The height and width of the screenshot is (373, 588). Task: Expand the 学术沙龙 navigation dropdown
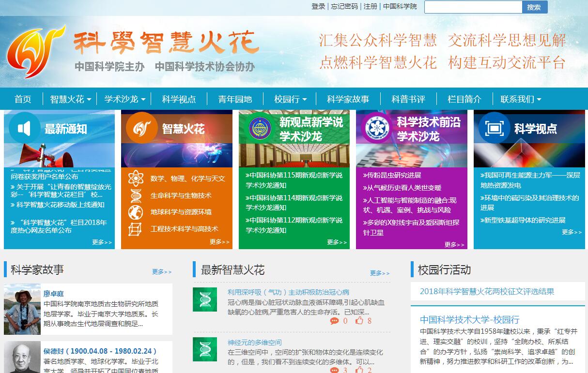124,99
